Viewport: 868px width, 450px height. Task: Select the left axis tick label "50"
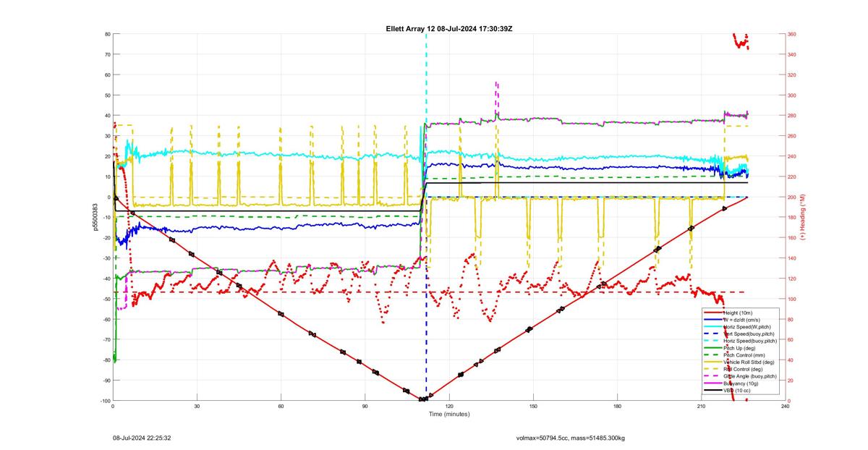(106, 95)
